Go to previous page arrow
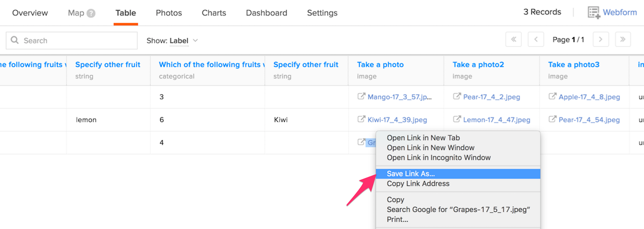The width and height of the screenshot is (644, 229). click(x=536, y=39)
